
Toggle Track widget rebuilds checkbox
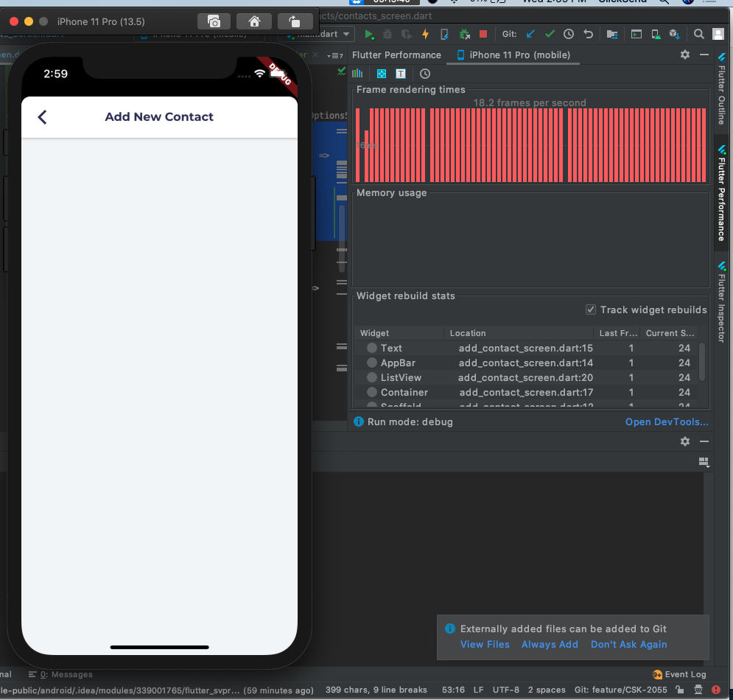click(x=591, y=309)
